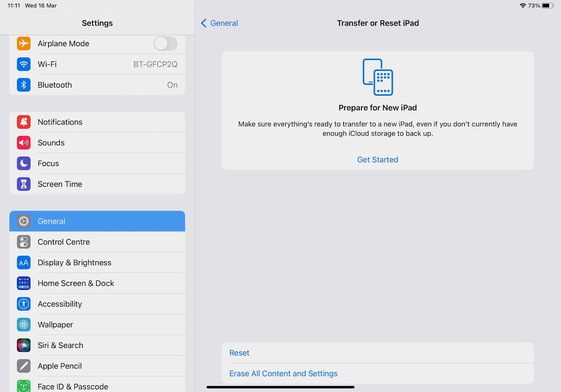The width and height of the screenshot is (561, 392).
Task: Click the Wallpaper flower icon
Action: point(24,325)
